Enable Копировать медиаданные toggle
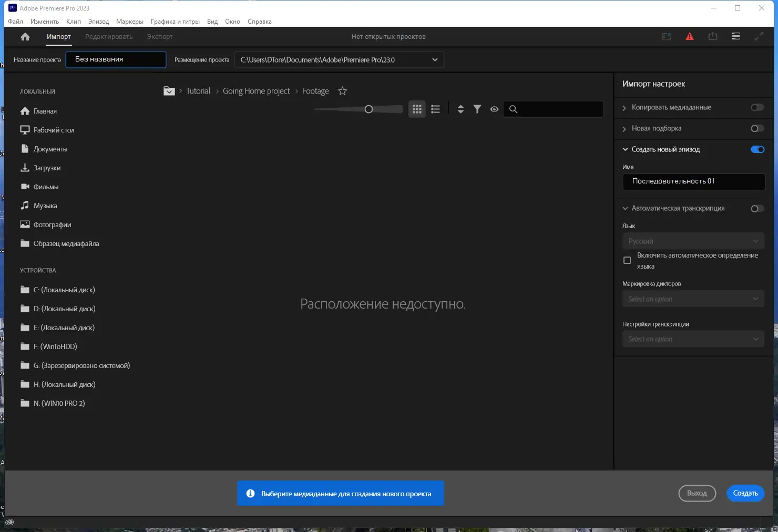Viewport: 778px width, 532px height. [757, 107]
